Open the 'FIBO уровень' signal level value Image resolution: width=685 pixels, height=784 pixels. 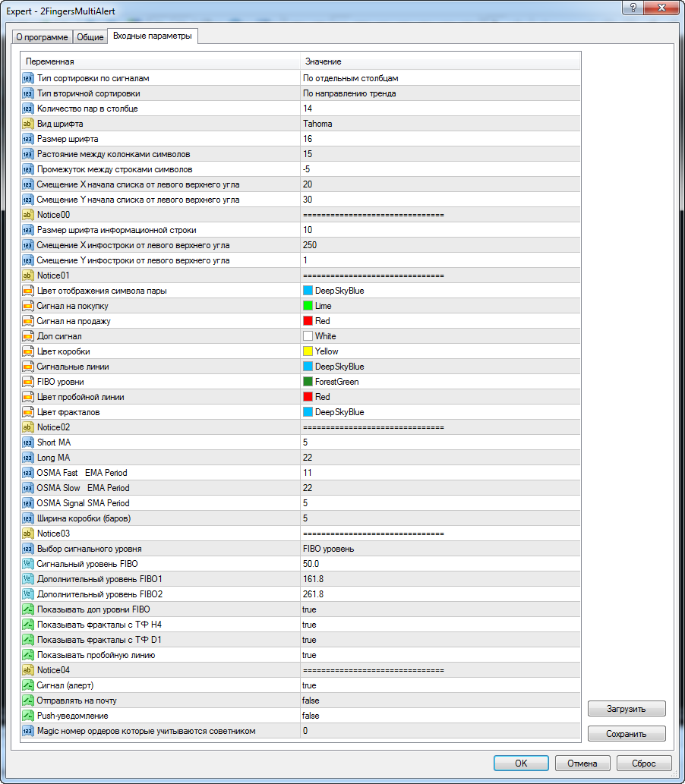440,549
